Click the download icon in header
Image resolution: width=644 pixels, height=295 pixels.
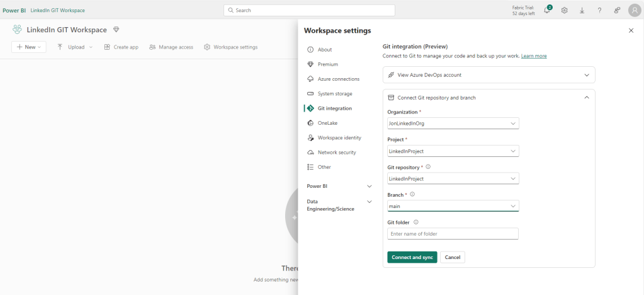coord(582,11)
